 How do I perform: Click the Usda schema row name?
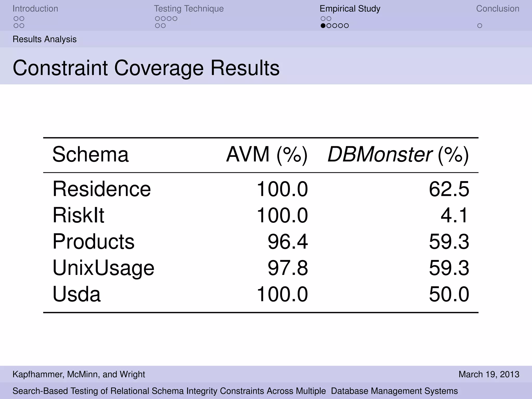point(76,294)
